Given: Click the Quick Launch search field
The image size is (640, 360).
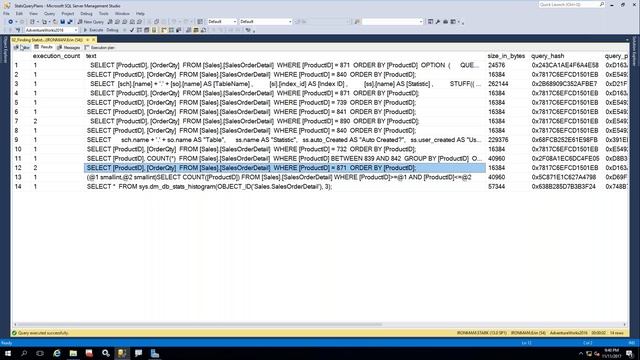Looking at the screenshot, I should coord(571,4).
